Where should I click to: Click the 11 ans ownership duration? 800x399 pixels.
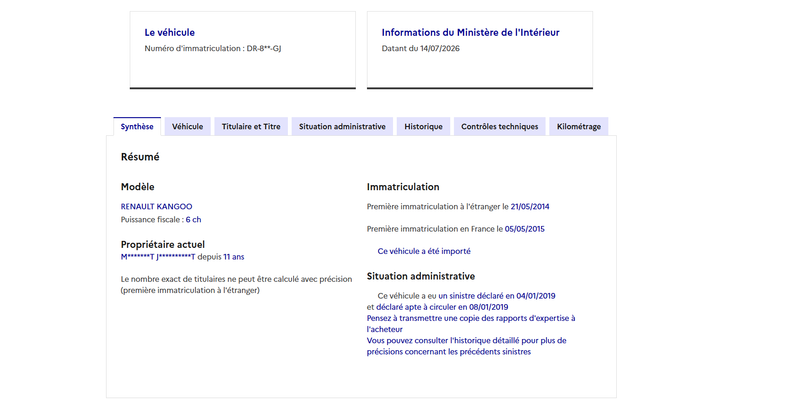click(x=234, y=257)
